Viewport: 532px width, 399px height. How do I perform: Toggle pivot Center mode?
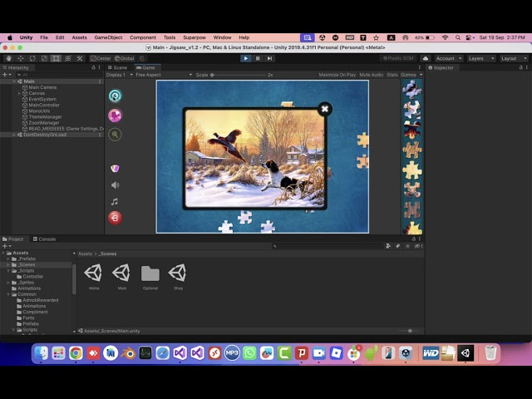click(101, 58)
